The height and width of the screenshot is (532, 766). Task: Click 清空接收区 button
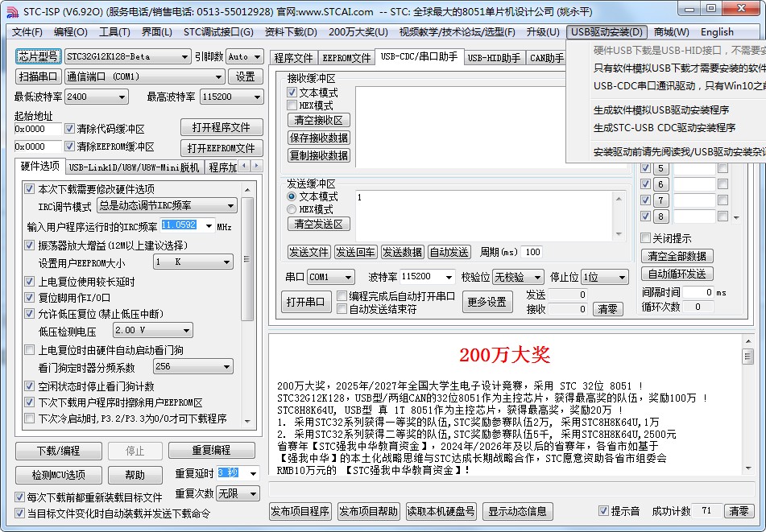(318, 120)
